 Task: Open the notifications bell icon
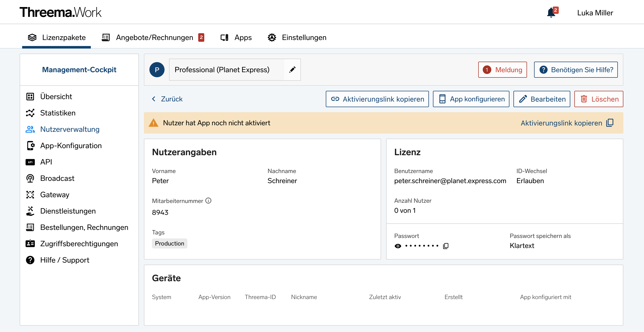click(551, 13)
